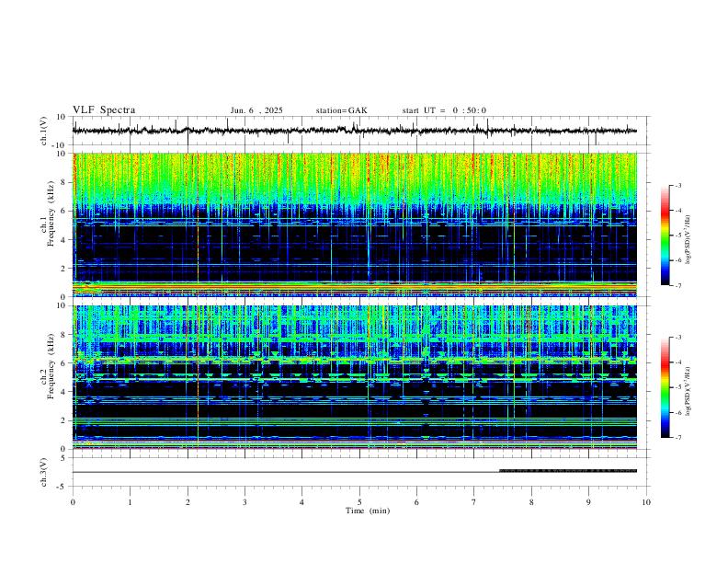Click the '8' kHz tick on ch.1 spectrogram axis
Screen dimensions: 728x563
tap(63, 182)
